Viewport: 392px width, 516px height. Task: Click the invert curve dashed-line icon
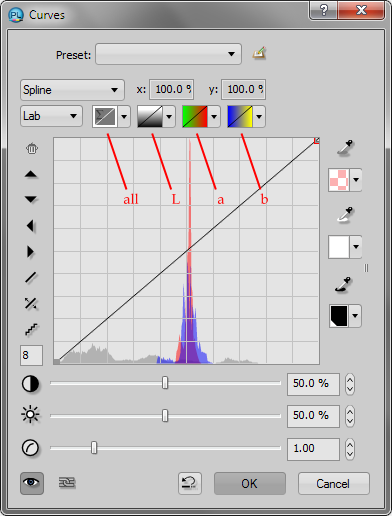(x=31, y=303)
